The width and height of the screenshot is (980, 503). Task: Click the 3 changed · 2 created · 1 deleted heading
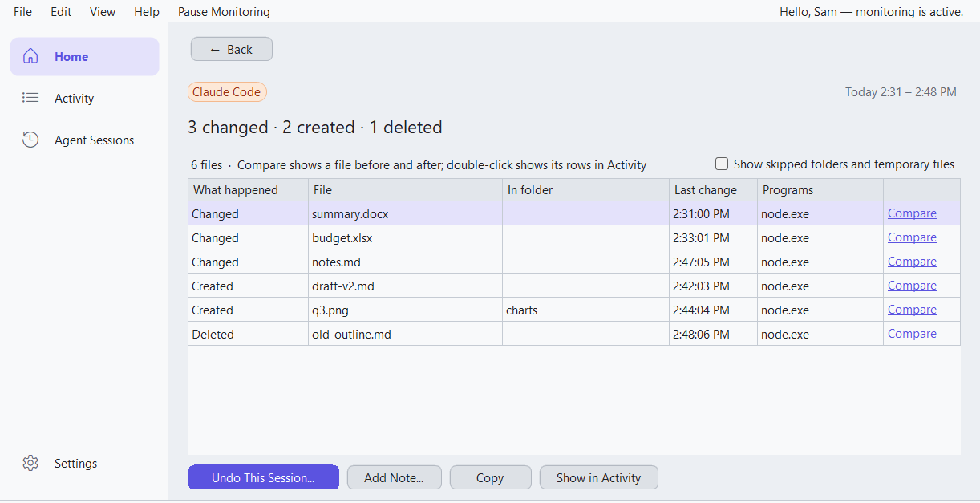[x=315, y=127]
